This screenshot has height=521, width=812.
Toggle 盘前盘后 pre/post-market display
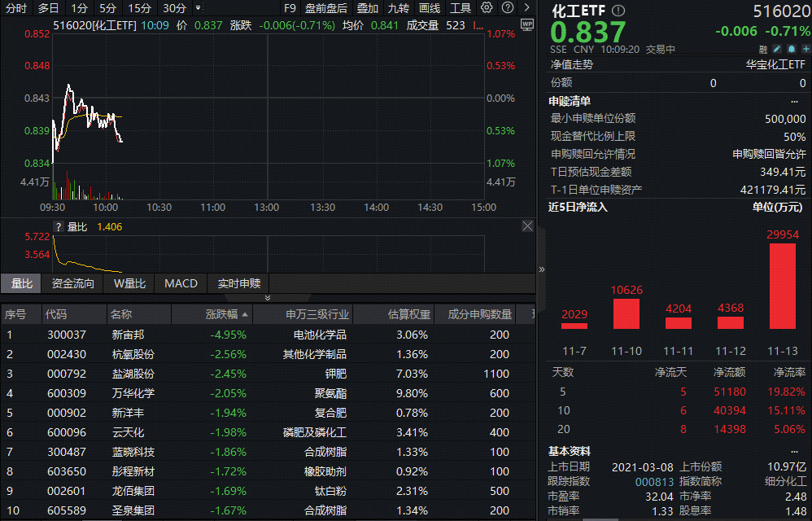click(x=325, y=8)
